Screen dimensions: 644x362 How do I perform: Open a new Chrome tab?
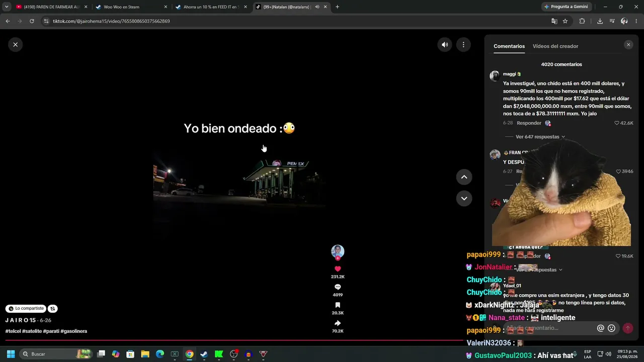tap(337, 7)
